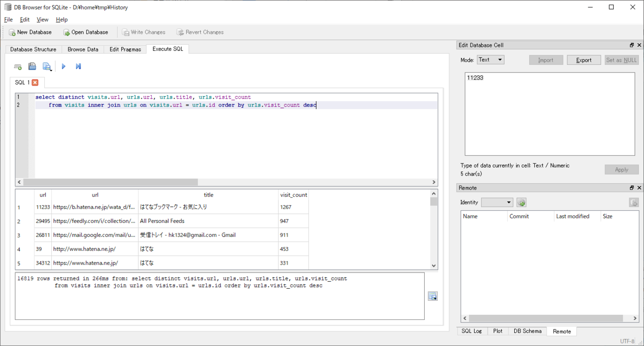
Task: Click the query result message box
Action: [x=219, y=296]
